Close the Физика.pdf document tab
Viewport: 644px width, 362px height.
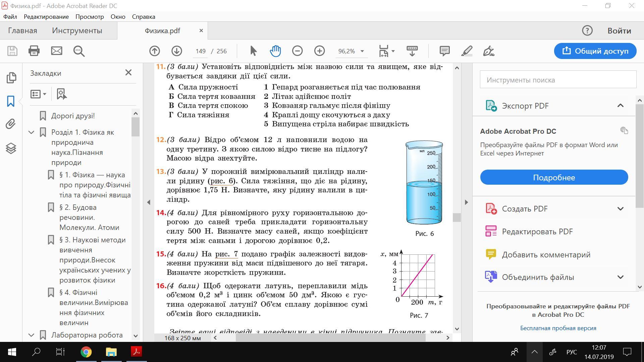[201, 31]
